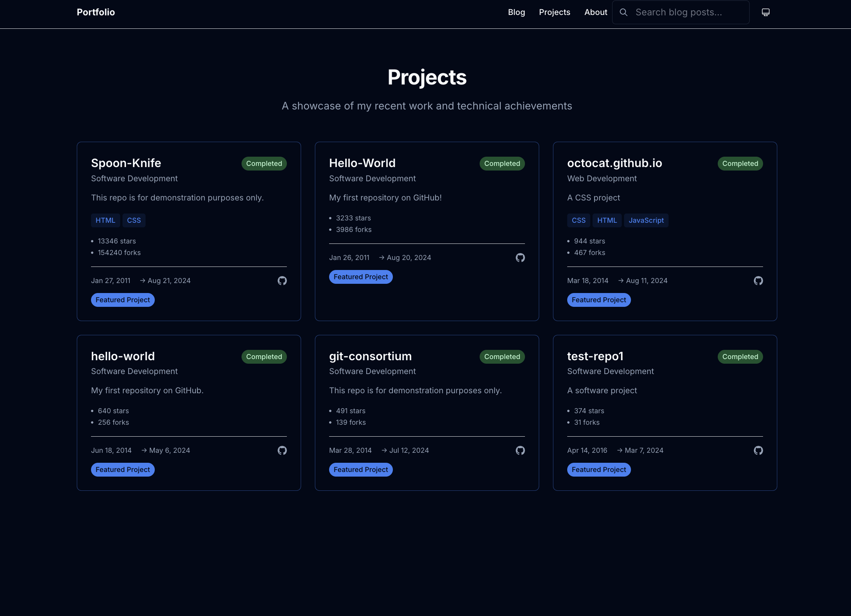Open hello-world project's GitHub link
The image size is (851, 616).
point(281,450)
